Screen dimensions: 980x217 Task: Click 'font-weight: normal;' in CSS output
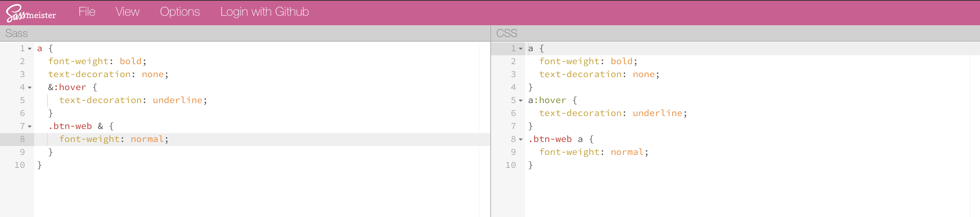pos(594,152)
